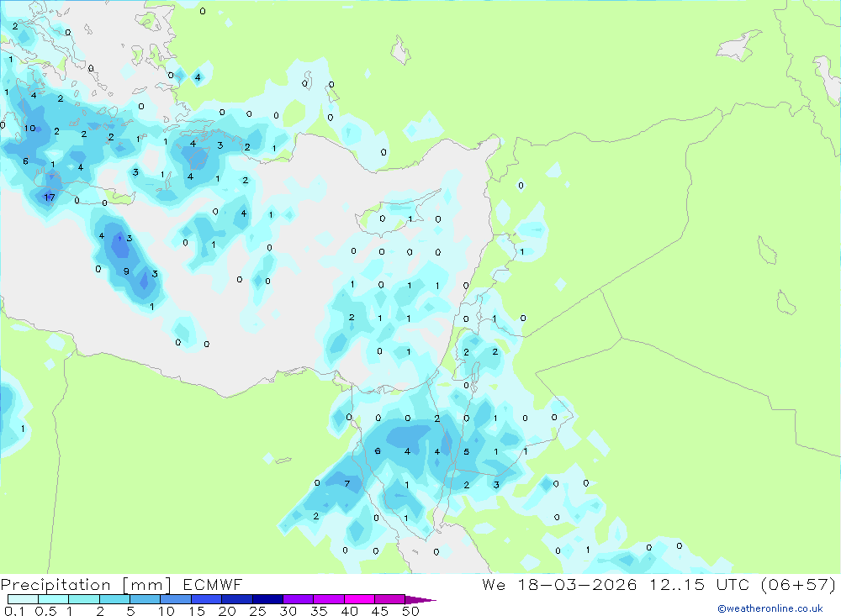Select the 2–5 mm legend color swatch
Image resolution: width=841 pixels, height=616 pixels.
(x=114, y=599)
